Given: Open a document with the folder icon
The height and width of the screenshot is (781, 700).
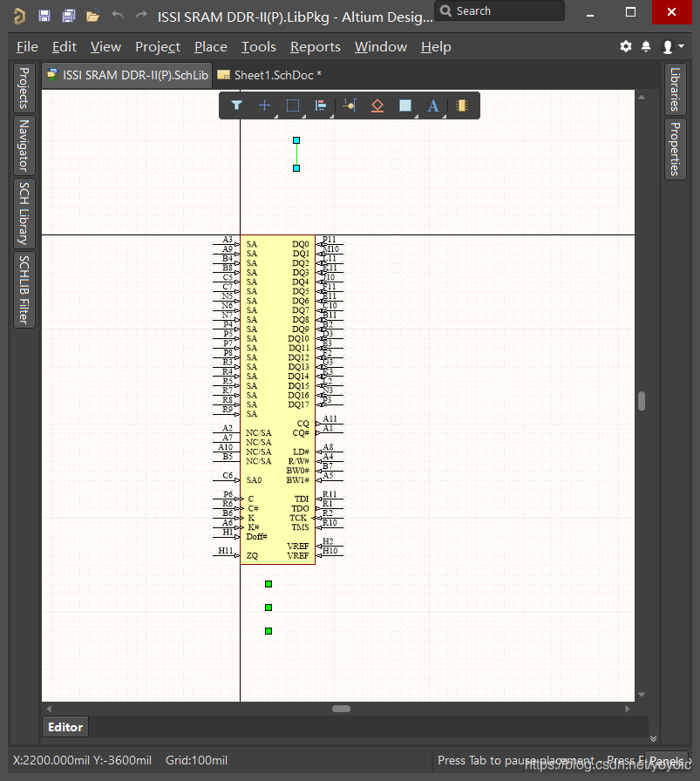Looking at the screenshot, I should (x=92, y=16).
